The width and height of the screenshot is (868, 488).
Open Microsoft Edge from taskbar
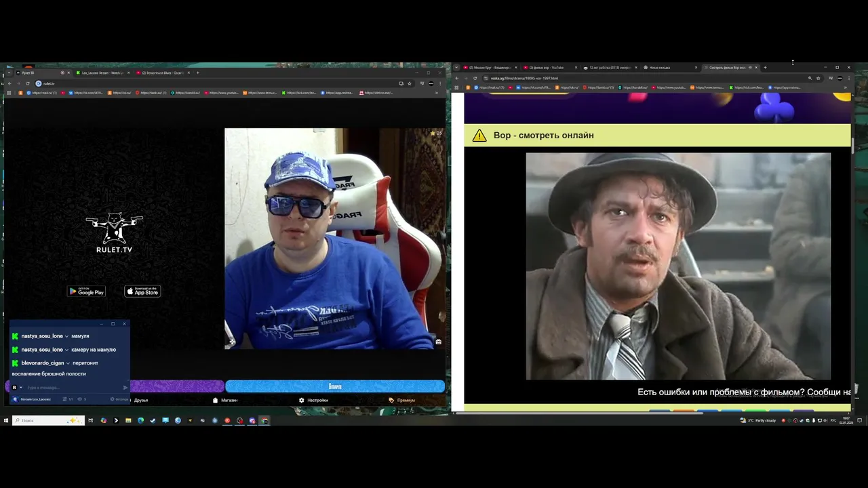click(140, 420)
